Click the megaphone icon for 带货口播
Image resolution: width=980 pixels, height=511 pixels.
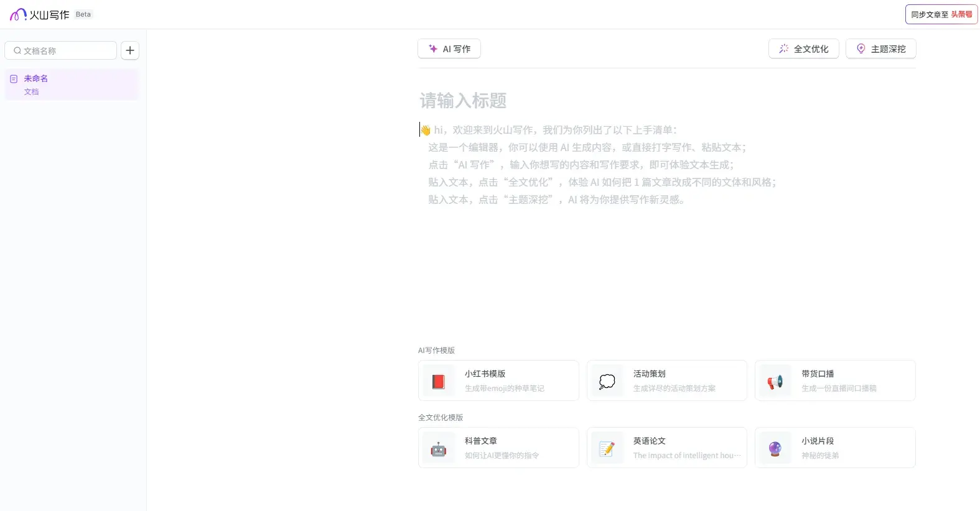coord(775,381)
